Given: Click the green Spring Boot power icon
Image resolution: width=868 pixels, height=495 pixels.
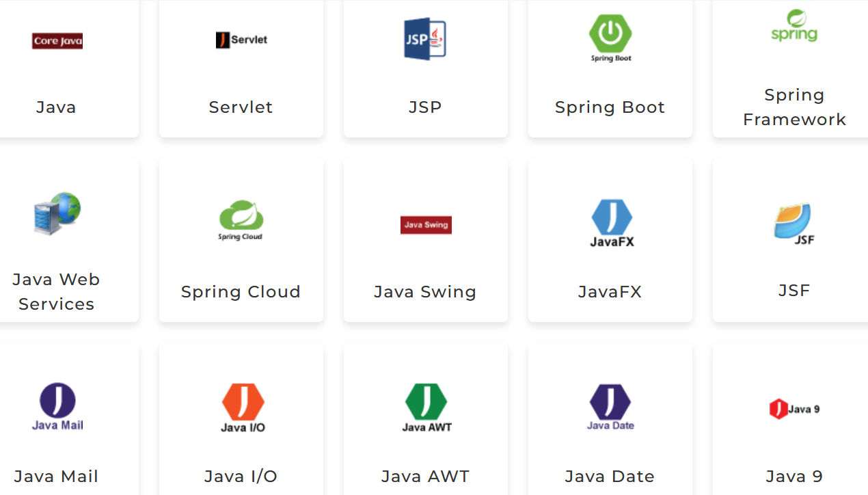Looking at the screenshot, I should coord(610,38).
